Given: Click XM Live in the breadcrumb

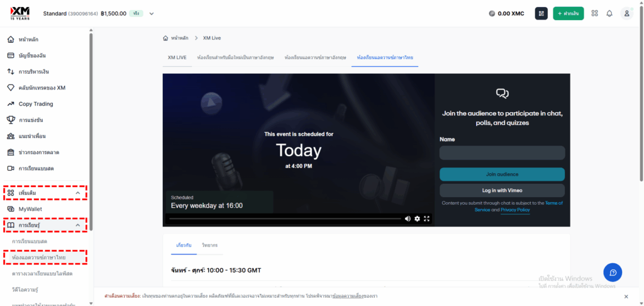Looking at the screenshot, I should [x=212, y=38].
